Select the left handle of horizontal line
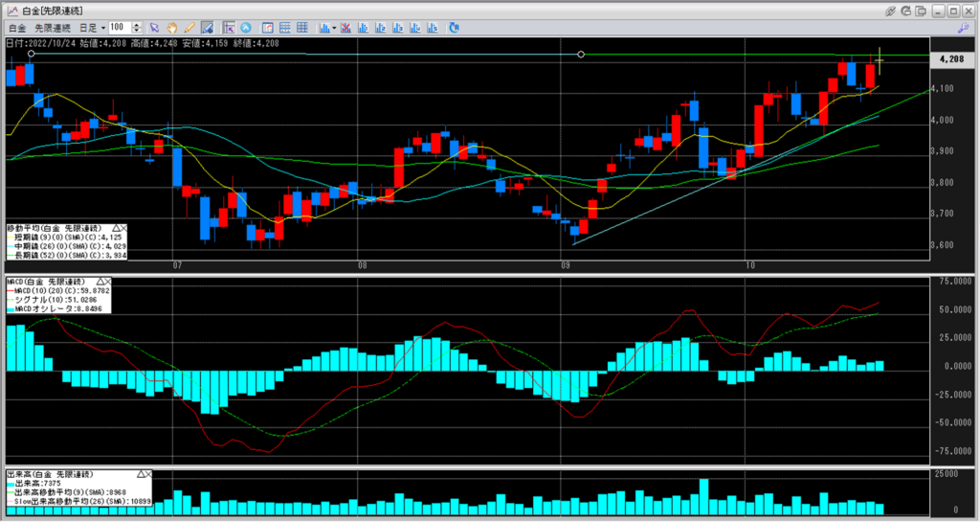The width and height of the screenshot is (980, 522). tap(32, 54)
